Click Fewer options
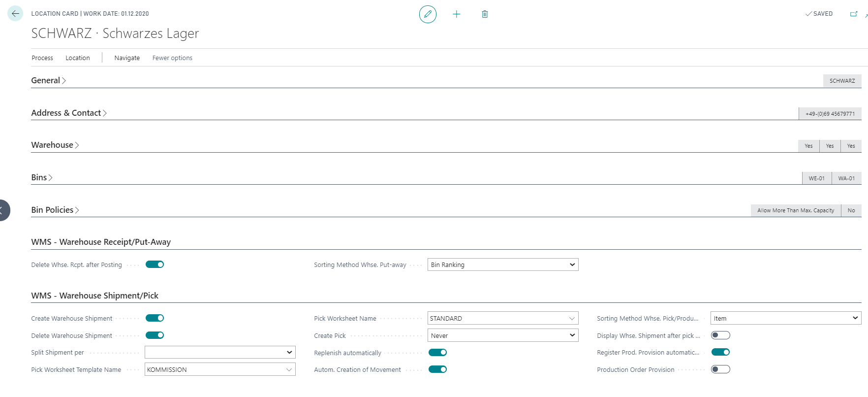Screen dimensions: 868x397 [172, 58]
